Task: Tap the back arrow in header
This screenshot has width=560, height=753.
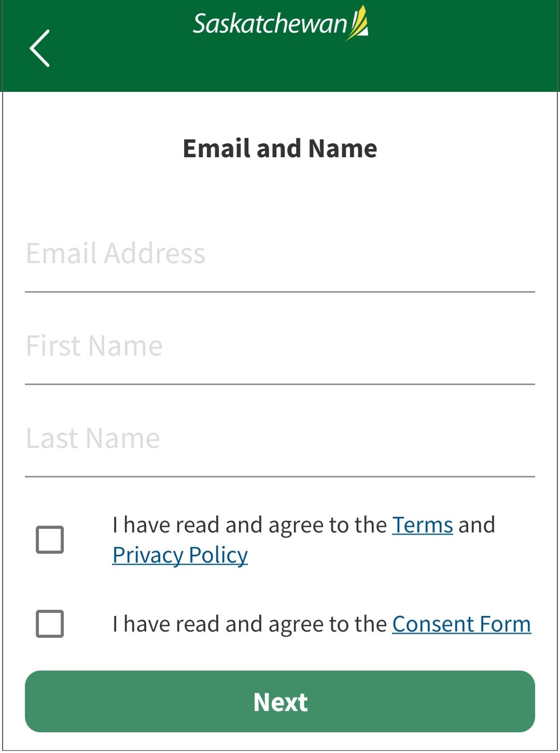Action: tap(39, 48)
